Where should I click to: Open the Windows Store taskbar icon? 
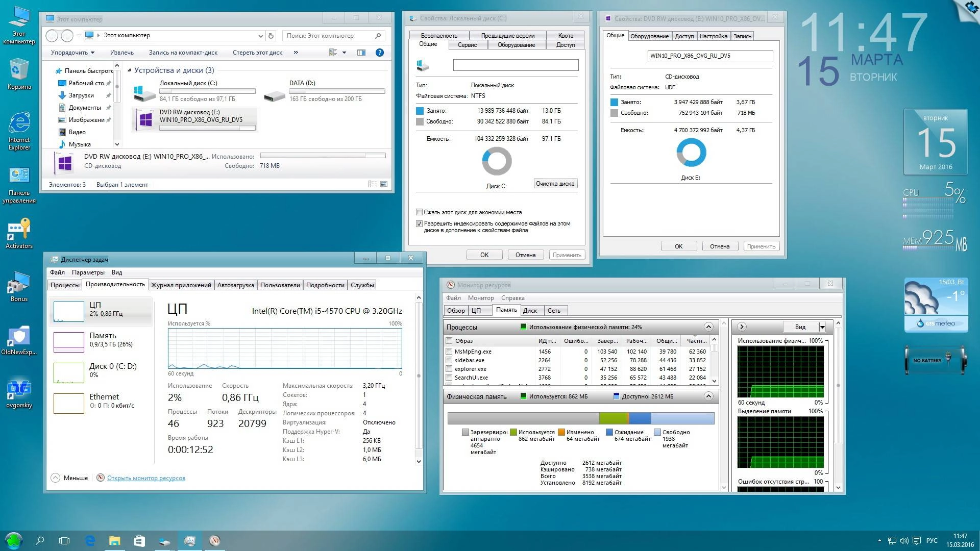[140, 540]
